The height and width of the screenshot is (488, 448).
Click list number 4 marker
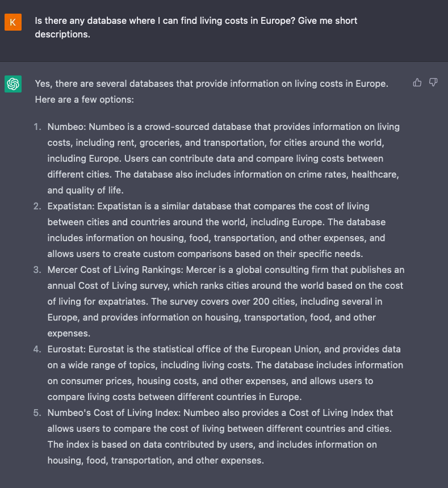click(x=37, y=349)
